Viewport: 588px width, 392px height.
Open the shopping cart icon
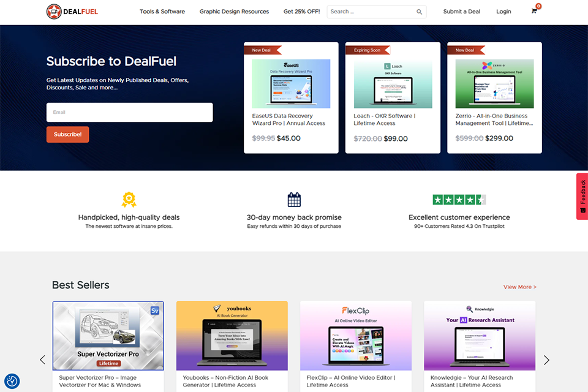click(x=534, y=11)
